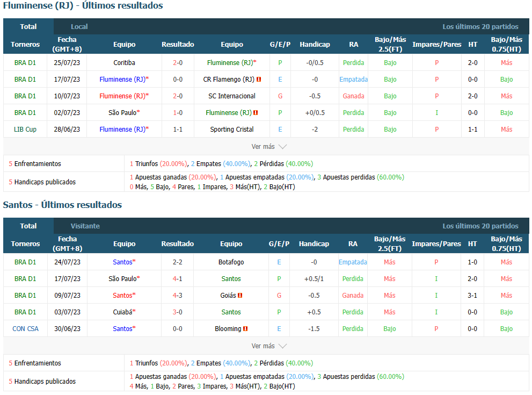Click the red card icon next to Blooming

245,329
